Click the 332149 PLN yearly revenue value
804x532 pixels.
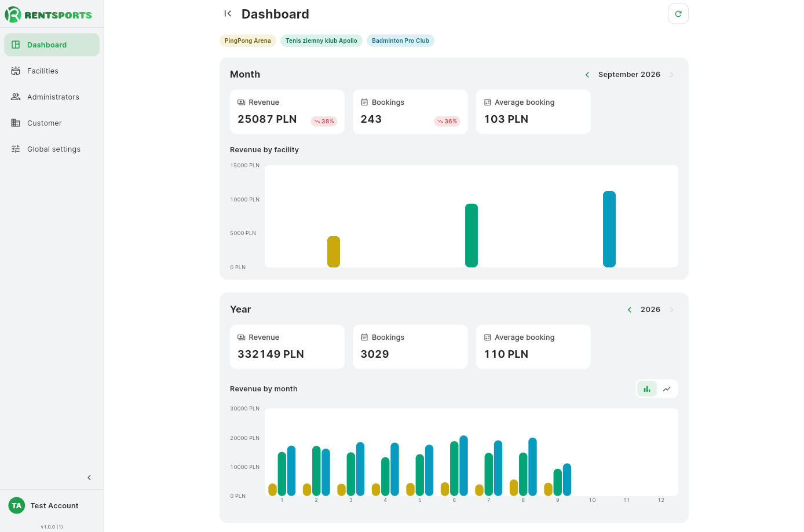tap(271, 354)
